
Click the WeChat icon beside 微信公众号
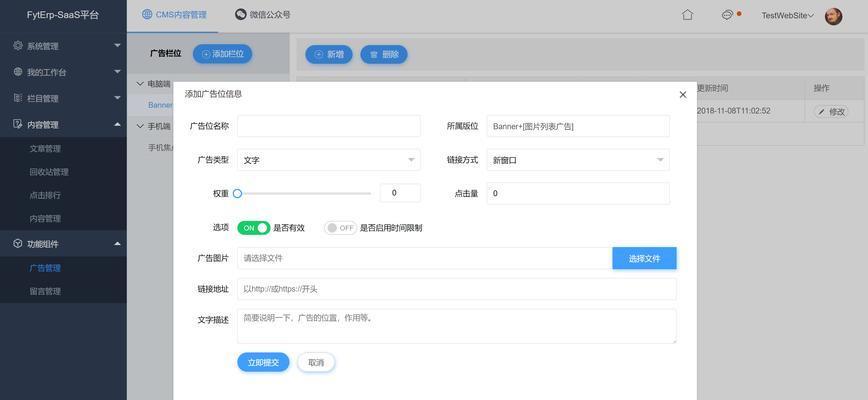[x=240, y=14]
